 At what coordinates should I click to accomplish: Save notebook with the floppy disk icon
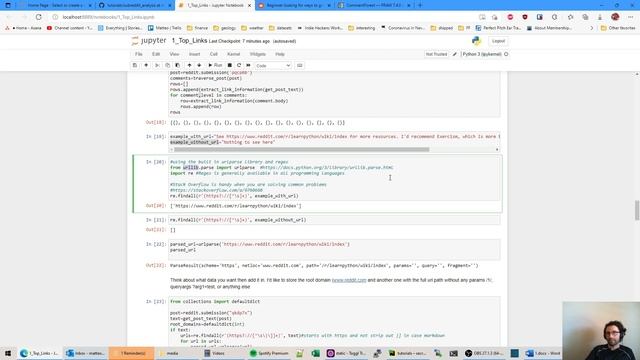(135, 65)
